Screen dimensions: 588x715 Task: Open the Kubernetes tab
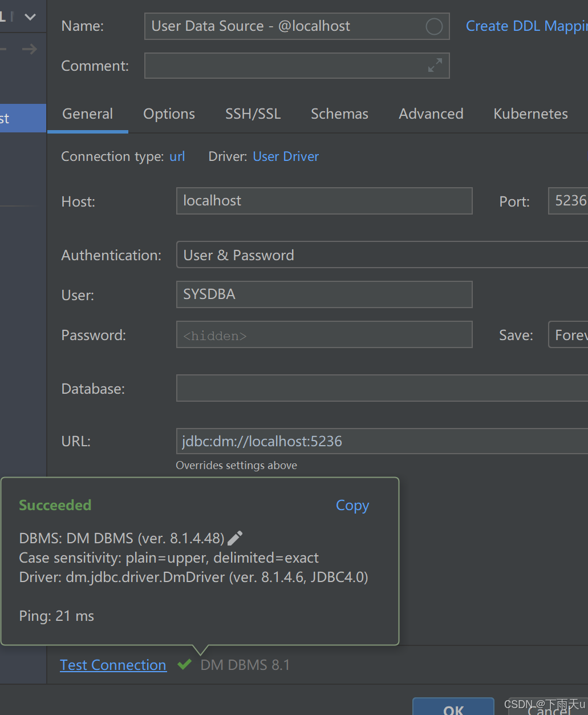click(x=530, y=114)
